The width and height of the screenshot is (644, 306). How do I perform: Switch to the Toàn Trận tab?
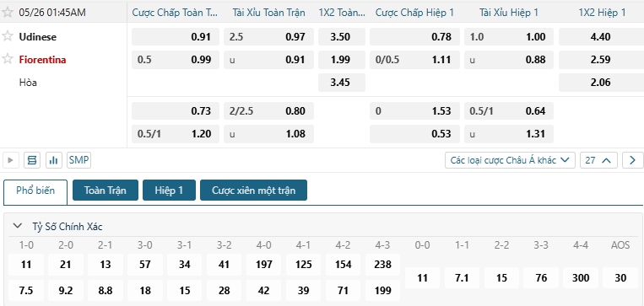(106, 191)
